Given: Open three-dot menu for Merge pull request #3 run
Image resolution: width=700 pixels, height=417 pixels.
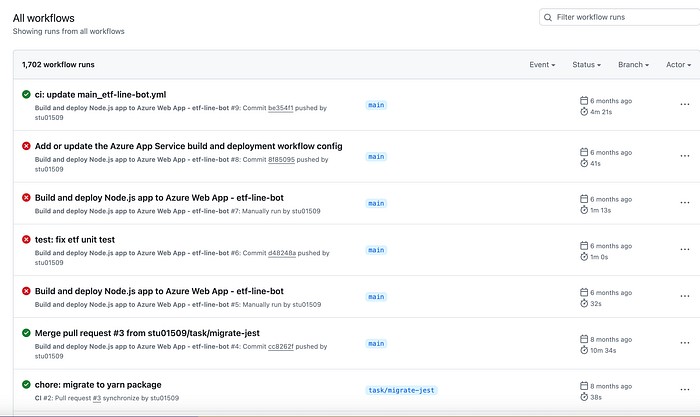Looking at the screenshot, I should (x=684, y=343).
